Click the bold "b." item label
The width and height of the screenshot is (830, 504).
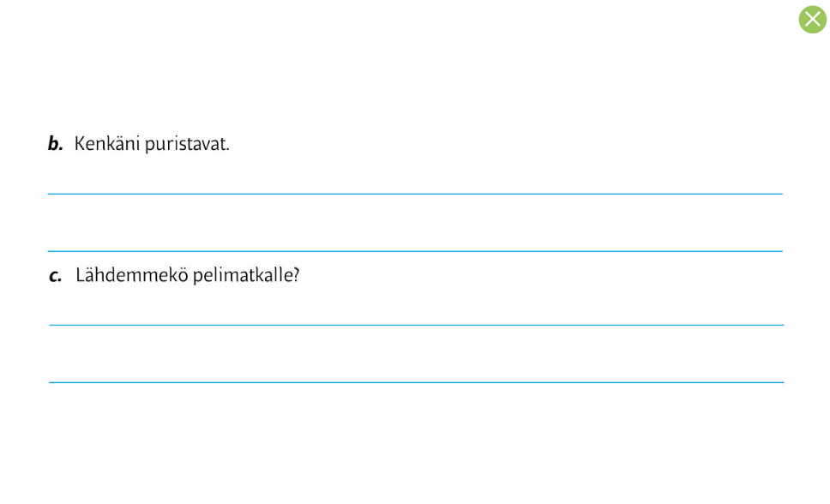(55, 144)
